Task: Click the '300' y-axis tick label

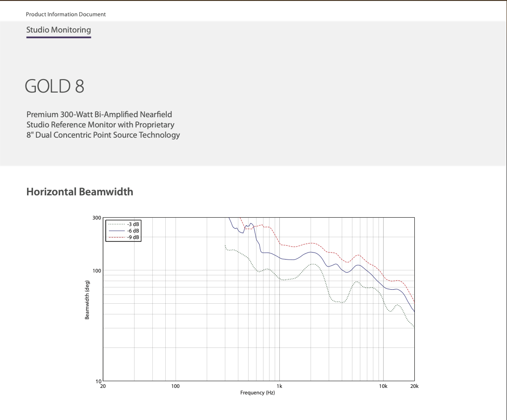Action: pos(97,218)
